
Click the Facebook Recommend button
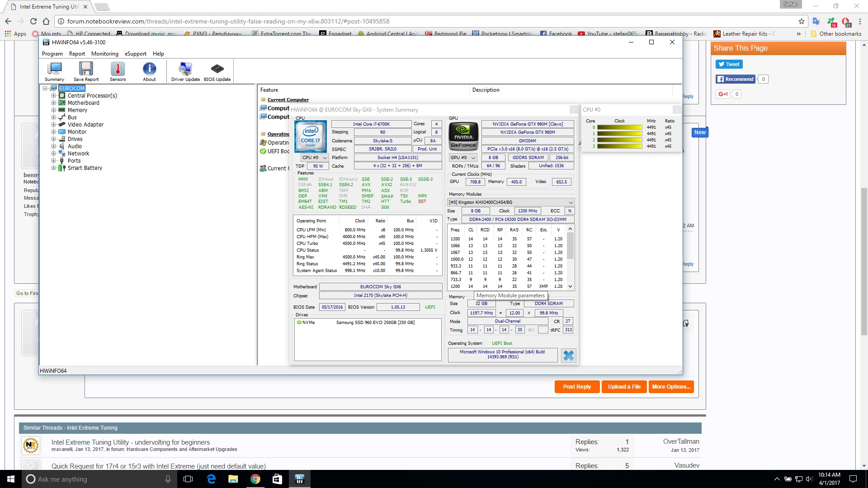(735, 79)
